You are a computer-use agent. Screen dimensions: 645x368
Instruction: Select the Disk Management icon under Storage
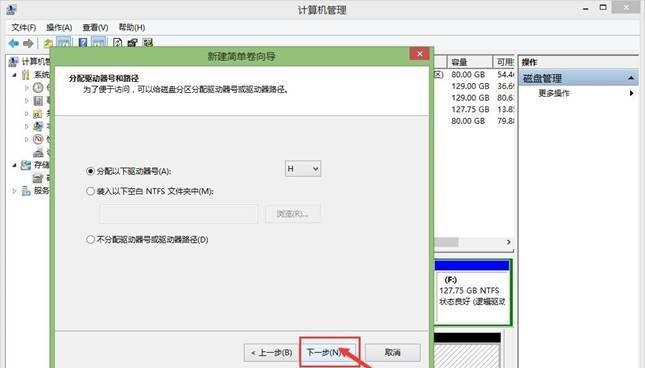38,178
